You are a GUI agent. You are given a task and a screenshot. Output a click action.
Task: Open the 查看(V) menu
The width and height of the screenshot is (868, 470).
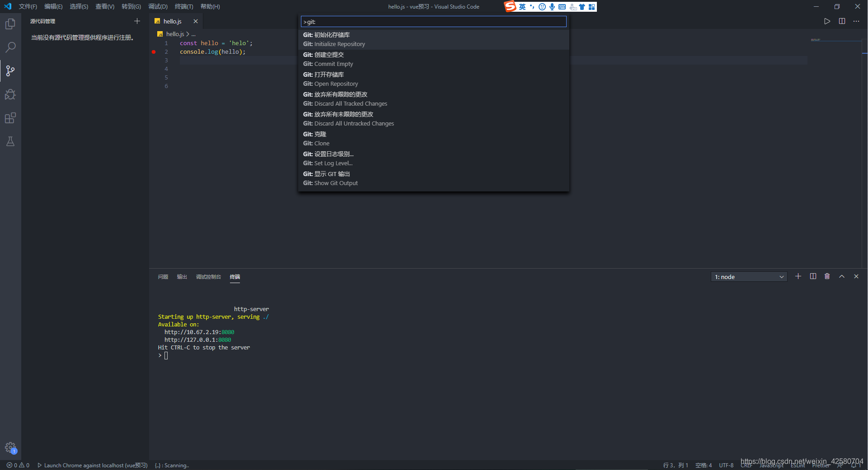tap(105, 6)
